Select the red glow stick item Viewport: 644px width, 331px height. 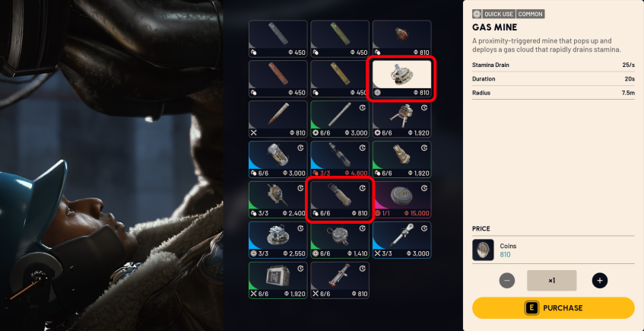click(278, 79)
